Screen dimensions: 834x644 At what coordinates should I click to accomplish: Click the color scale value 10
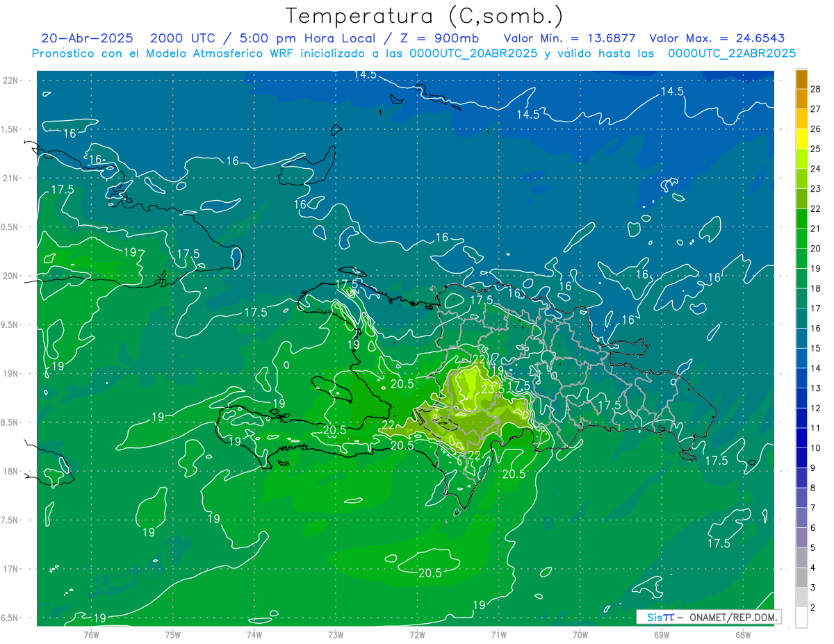(816, 447)
